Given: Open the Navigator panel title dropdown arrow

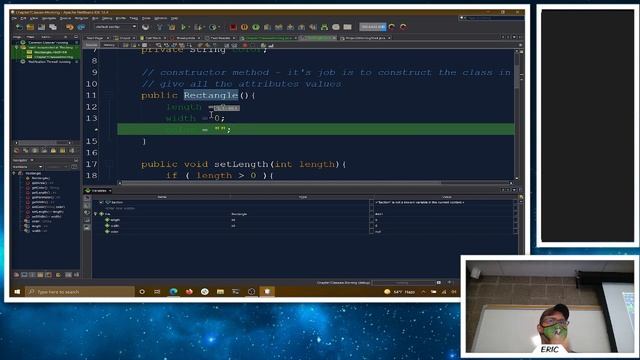Looking at the screenshot, I should [x=32, y=160].
